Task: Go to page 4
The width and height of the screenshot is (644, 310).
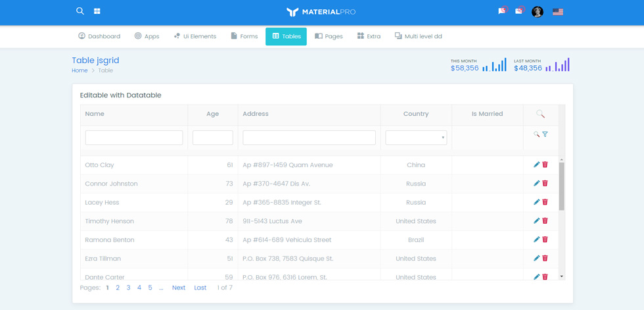Action: pos(139,288)
